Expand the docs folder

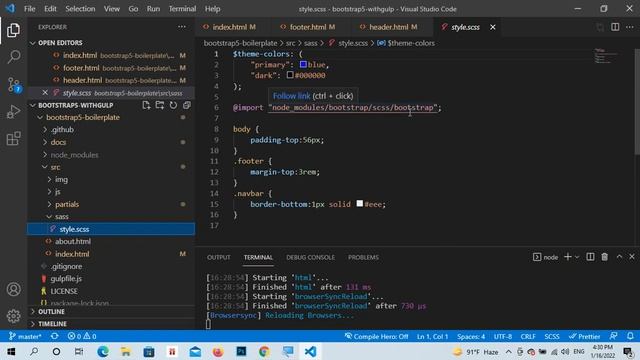[x=58, y=142]
